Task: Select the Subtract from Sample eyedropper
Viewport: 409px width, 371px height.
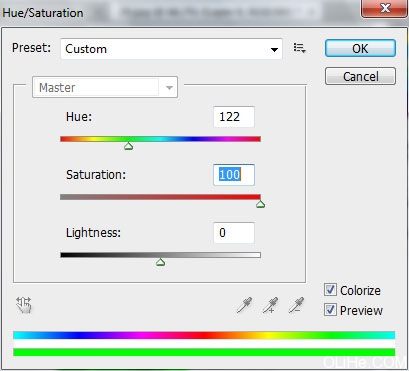Action: [x=296, y=305]
